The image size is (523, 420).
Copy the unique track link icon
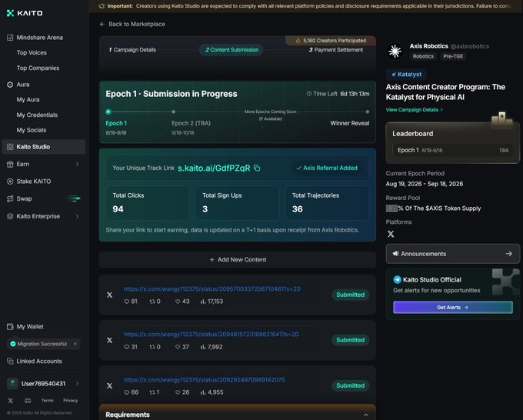(257, 168)
